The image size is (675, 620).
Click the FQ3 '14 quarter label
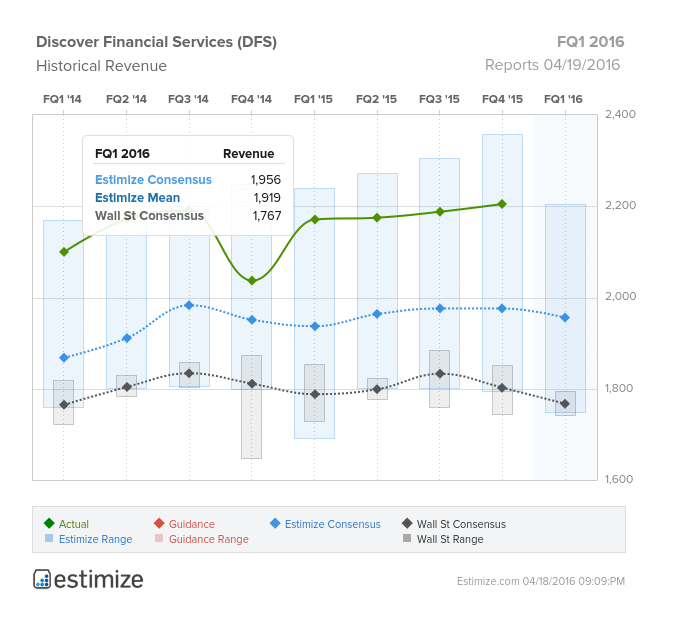(188, 99)
